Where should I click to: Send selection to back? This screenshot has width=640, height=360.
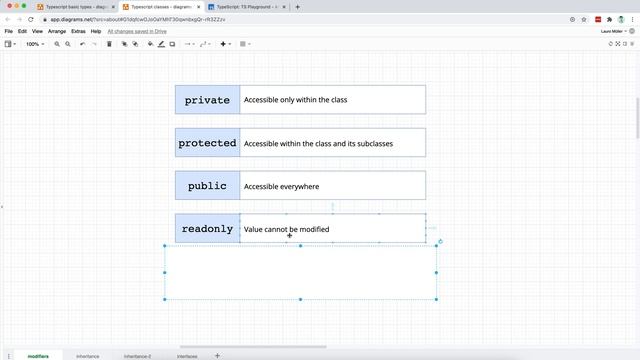[x=135, y=44]
